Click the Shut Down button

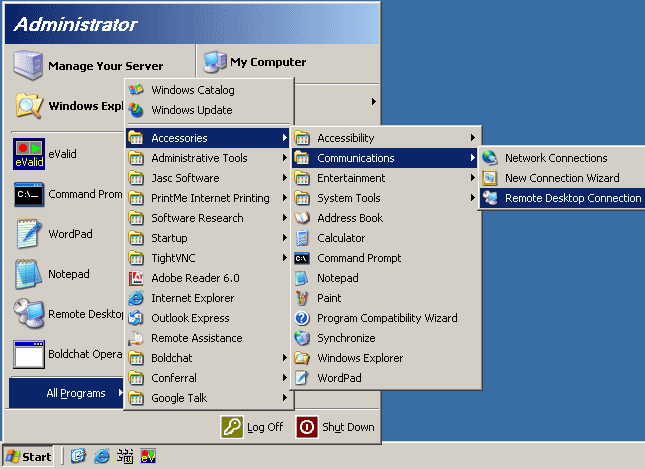[335, 427]
